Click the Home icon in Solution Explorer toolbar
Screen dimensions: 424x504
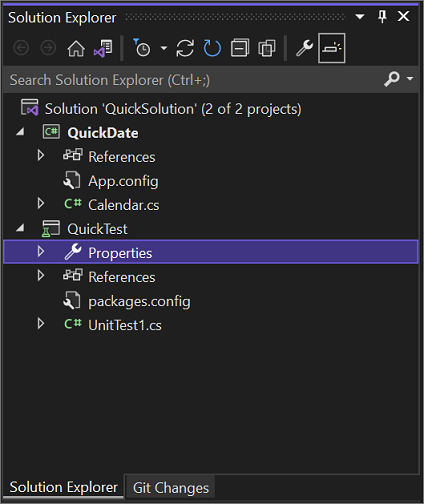(x=76, y=48)
